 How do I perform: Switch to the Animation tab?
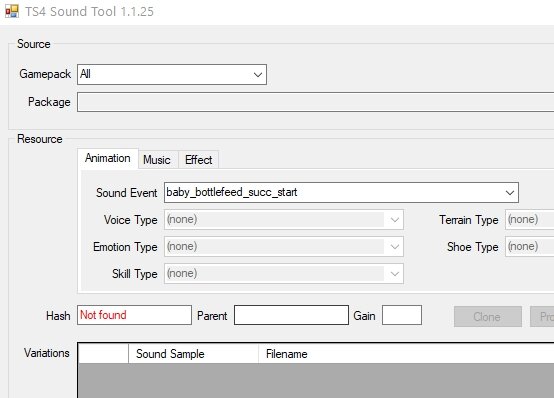108,158
